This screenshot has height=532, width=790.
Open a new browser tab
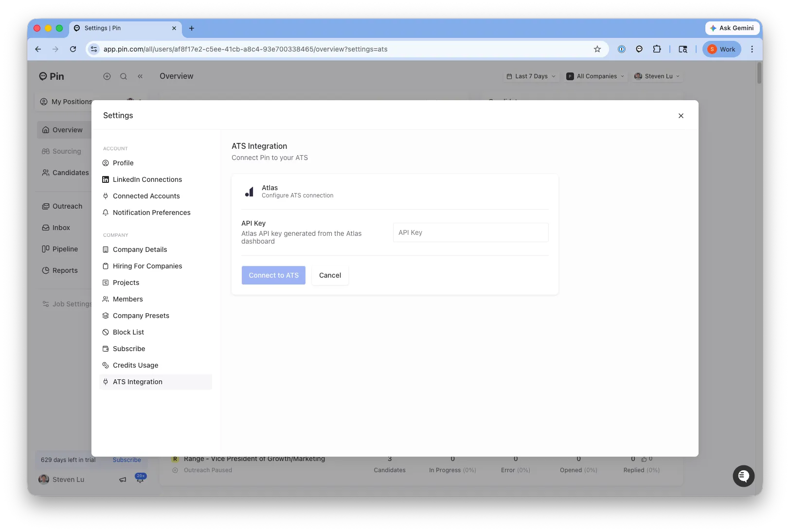point(192,28)
